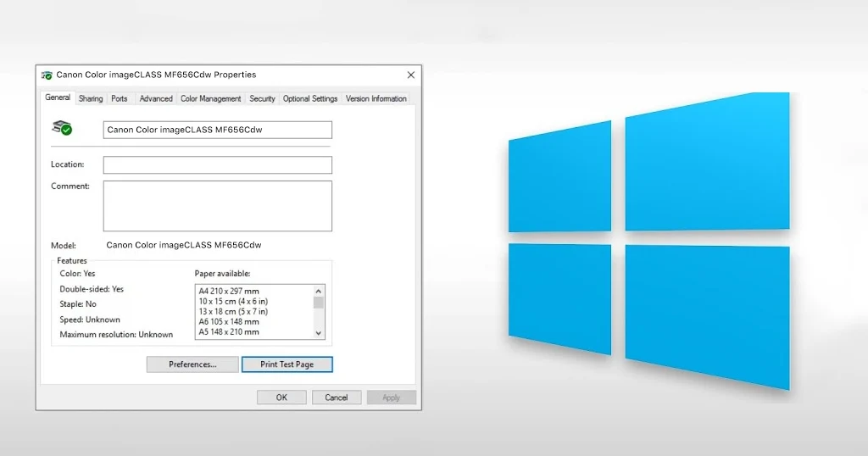The image size is (868, 456).
Task: Click the 'Speed: Unknown' text
Action: [90, 320]
